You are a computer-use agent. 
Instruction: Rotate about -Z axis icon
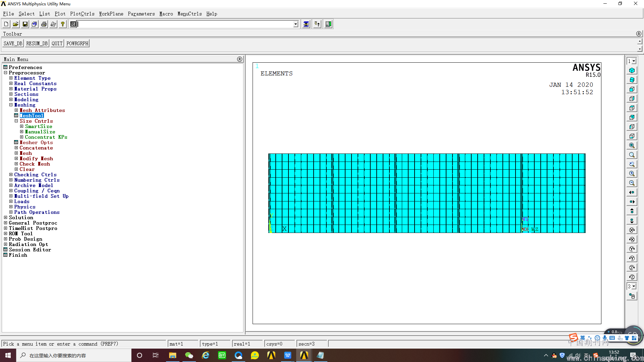[632, 277]
